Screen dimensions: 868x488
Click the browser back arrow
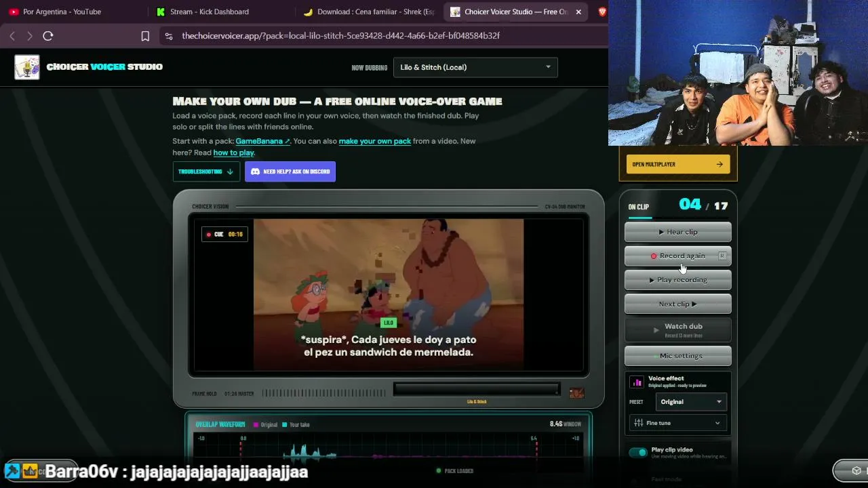pos(12,36)
